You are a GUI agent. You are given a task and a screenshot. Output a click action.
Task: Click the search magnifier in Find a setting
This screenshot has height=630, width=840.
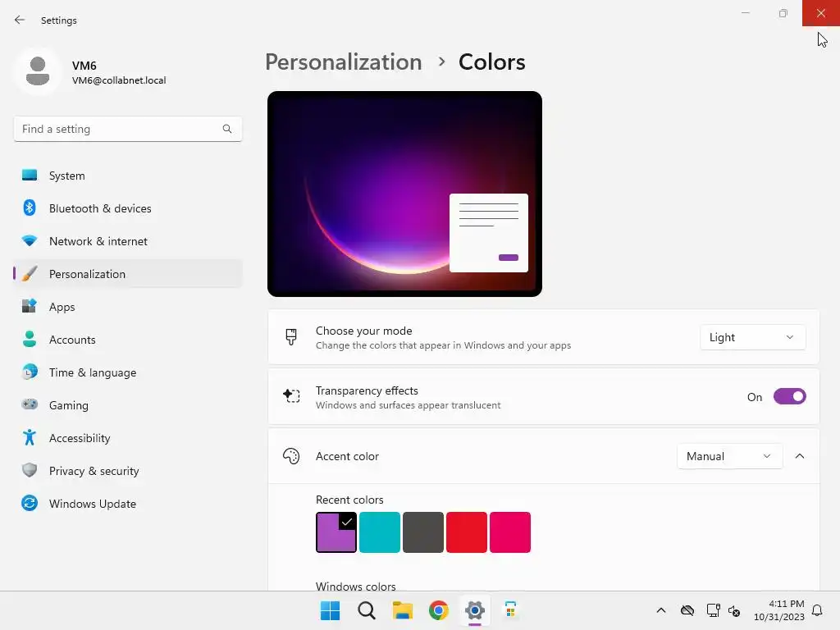point(227,129)
